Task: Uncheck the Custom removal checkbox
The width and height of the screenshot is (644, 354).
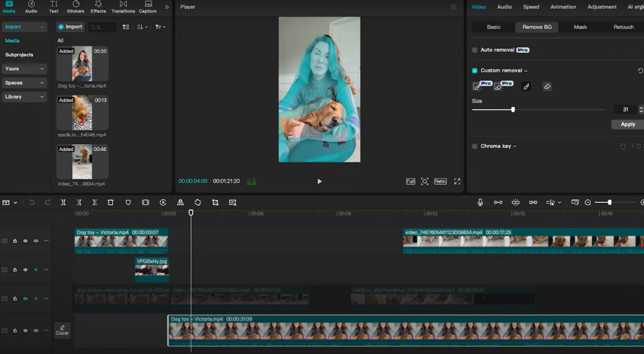Action: [475, 70]
